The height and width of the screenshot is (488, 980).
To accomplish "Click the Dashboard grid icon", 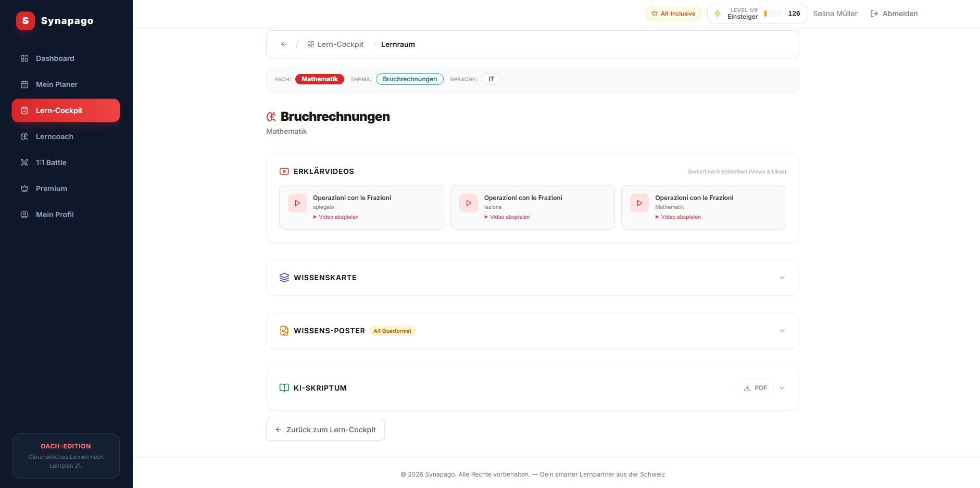I will [x=24, y=58].
